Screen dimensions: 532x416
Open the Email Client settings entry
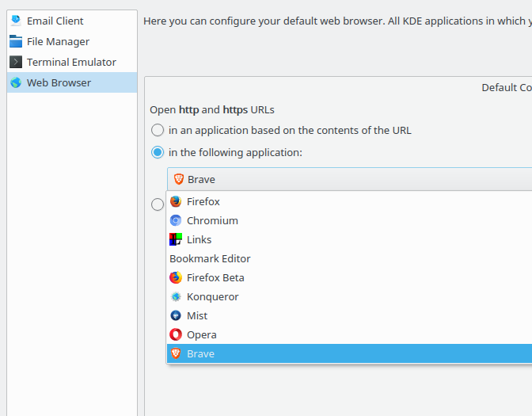coord(55,21)
